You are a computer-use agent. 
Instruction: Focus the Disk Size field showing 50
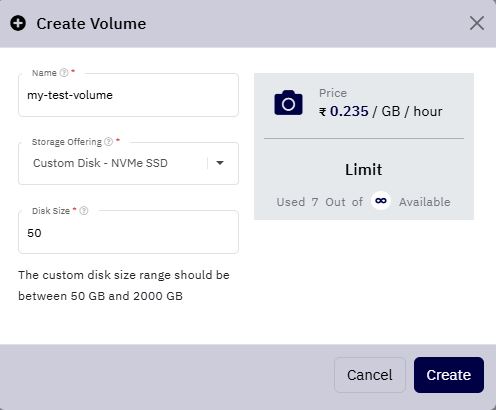[x=128, y=232]
